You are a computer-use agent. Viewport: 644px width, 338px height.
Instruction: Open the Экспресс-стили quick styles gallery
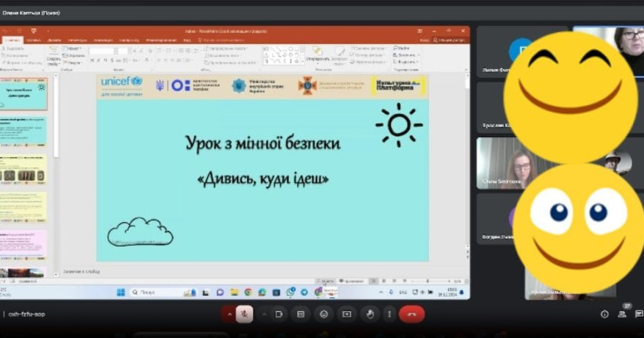click(339, 55)
